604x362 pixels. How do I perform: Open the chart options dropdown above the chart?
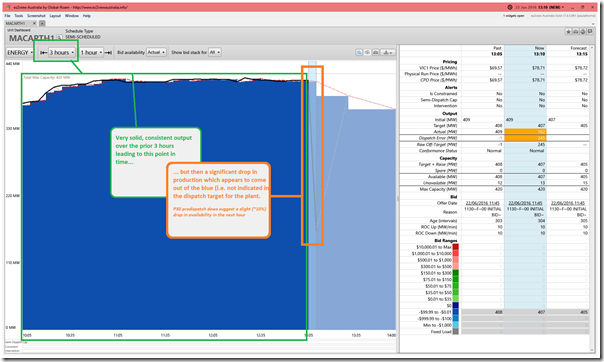click(x=388, y=52)
